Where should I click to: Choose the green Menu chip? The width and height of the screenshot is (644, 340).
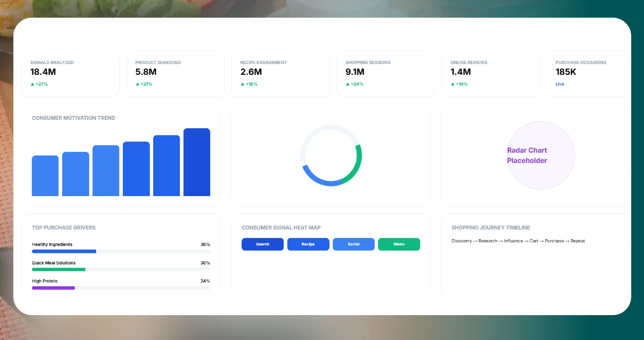399,244
